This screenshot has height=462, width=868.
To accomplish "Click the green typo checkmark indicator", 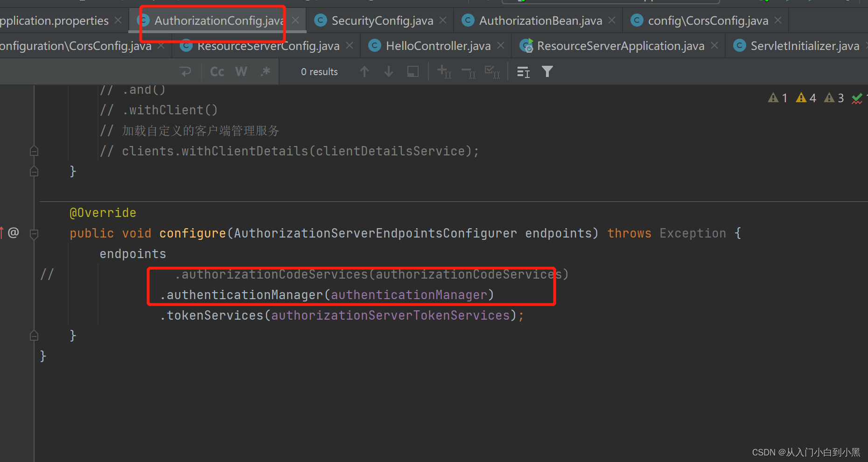I will 857,98.
